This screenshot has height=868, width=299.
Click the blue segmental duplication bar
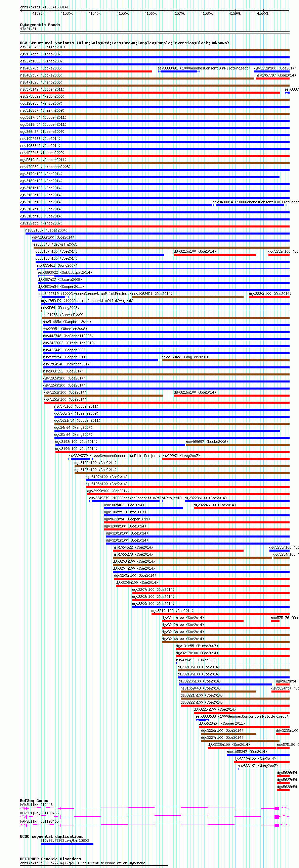tap(67, 844)
